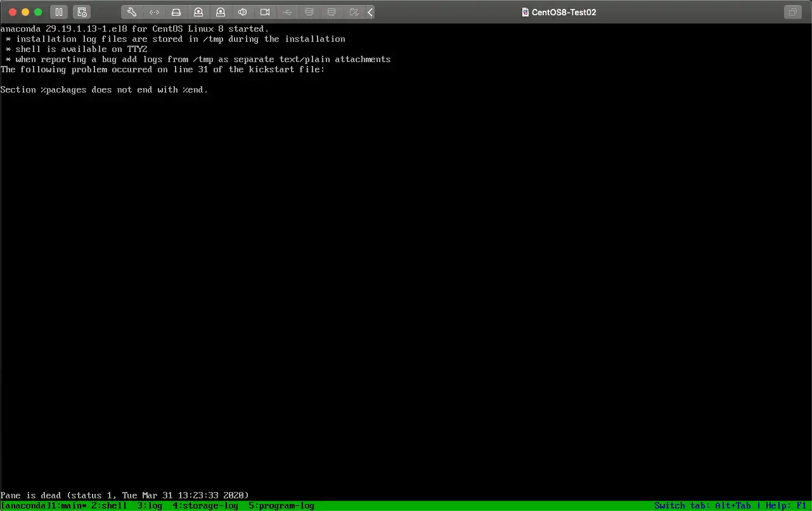The width and height of the screenshot is (812, 511).
Task: Click the first CD/DVD drive icon
Action: [198, 12]
